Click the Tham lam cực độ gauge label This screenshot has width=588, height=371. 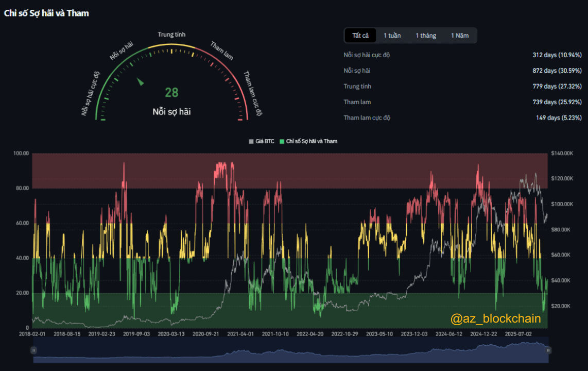253,94
